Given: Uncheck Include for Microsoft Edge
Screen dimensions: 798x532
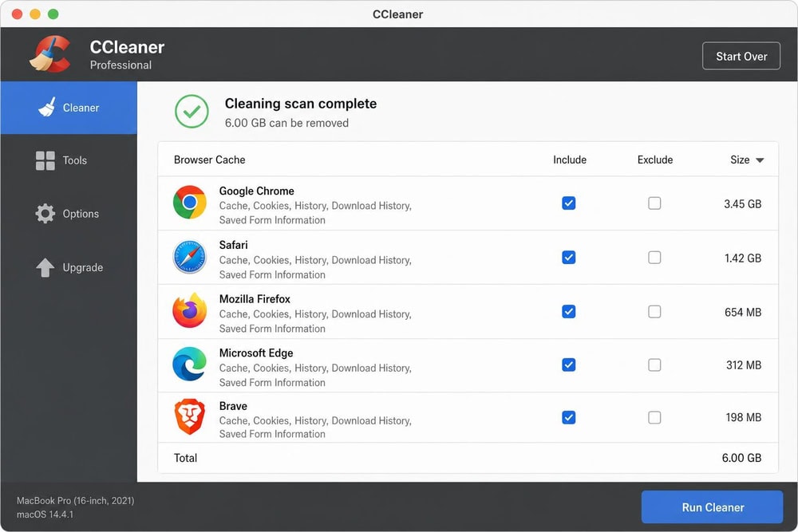Looking at the screenshot, I should pos(568,365).
